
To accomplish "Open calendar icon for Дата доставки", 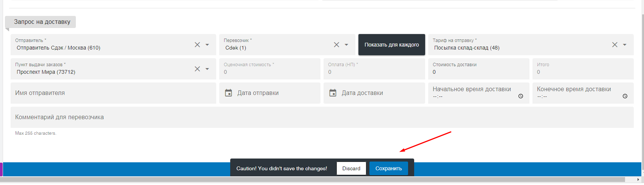I will pyautogui.click(x=333, y=93).
